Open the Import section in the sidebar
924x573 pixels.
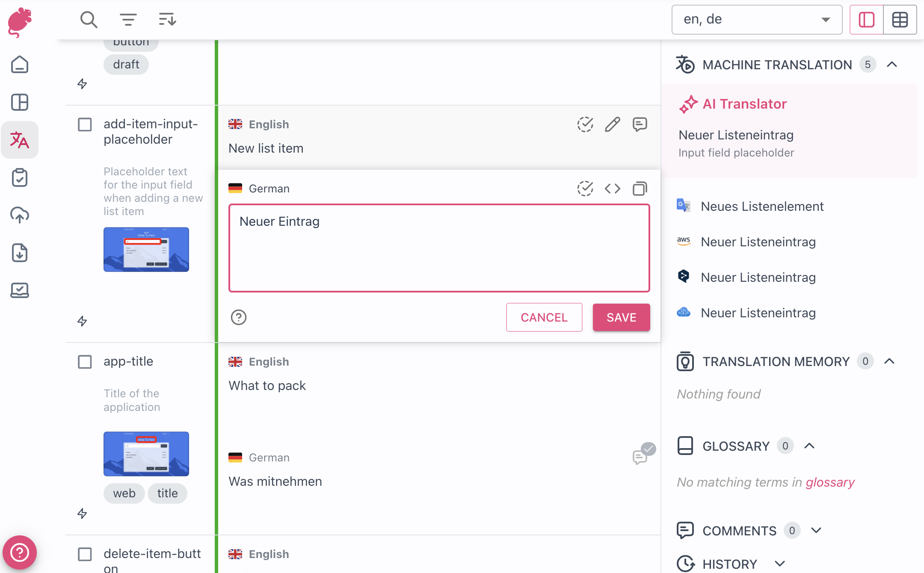[x=20, y=215]
